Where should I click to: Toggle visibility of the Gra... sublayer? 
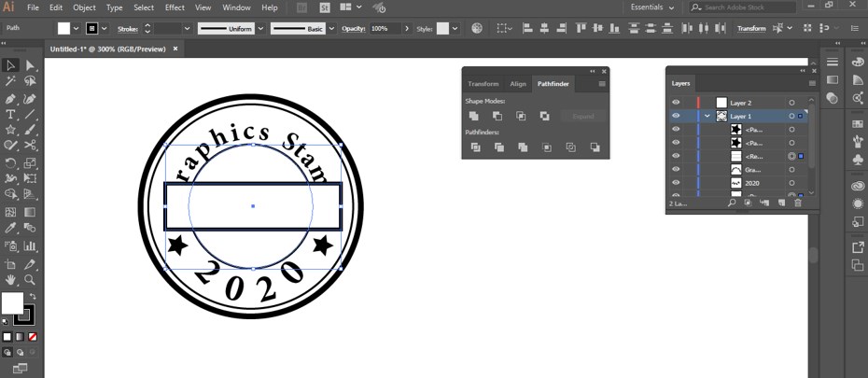point(676,169)
